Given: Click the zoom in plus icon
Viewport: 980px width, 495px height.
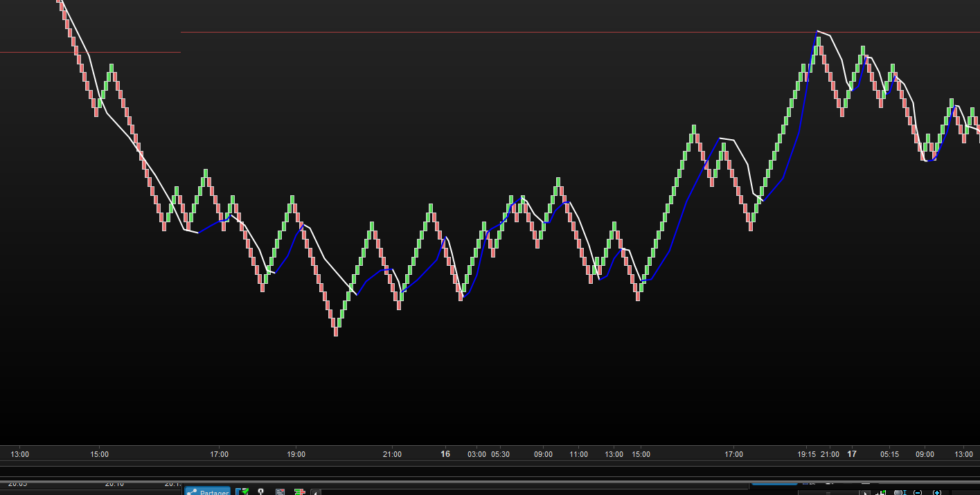Looking at the screenshot, I should click(x=936, y=492).
